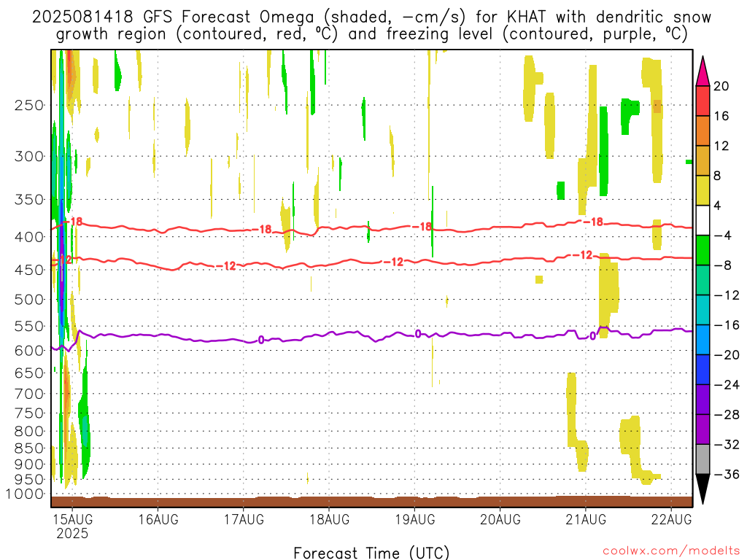Click the 20AUG date label
Viewport: 747px width, 560px height.
[500, 519]
